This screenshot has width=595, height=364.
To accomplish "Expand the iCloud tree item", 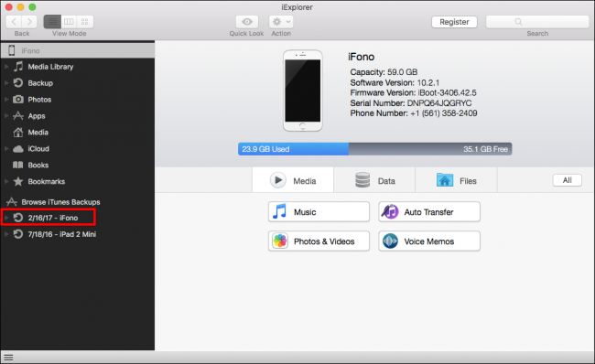I will [x=6, y=149].
